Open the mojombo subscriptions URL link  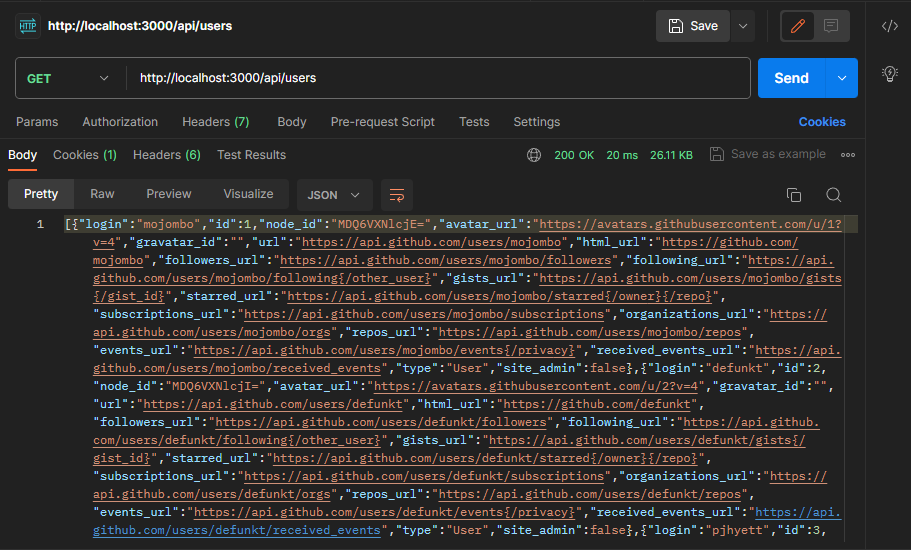click(x=424, y=314)
